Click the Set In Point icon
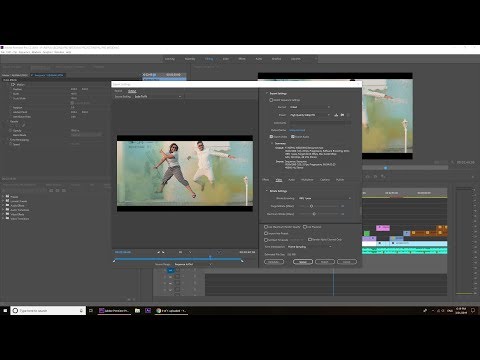Viewport: 480px width, 360px height. [x=159, y=252]
